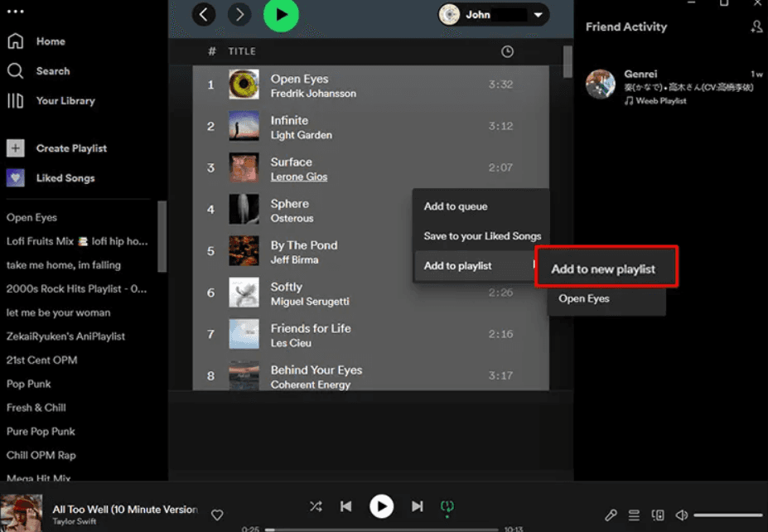This screenshot has height=532, width=768.
Task: Skip to next track
Action: (417, 506)
